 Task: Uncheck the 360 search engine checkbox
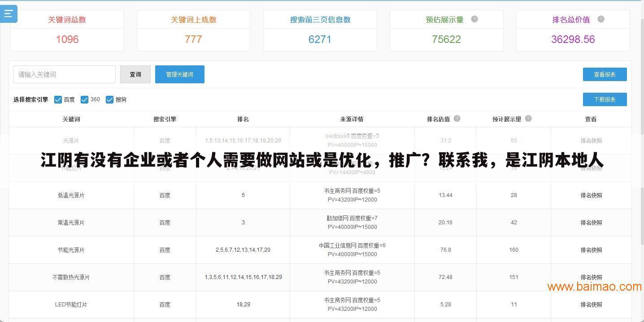click(x=85, y=99)
